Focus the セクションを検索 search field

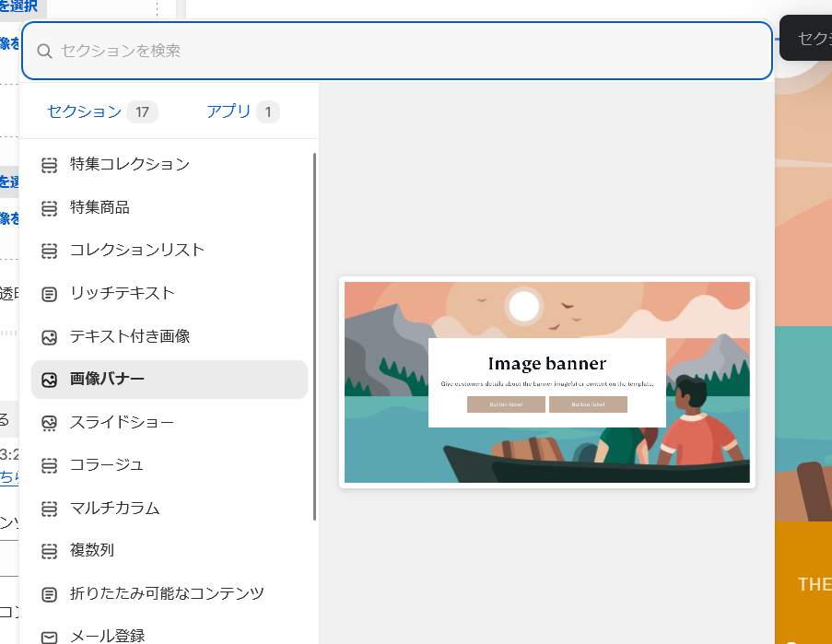405,51
